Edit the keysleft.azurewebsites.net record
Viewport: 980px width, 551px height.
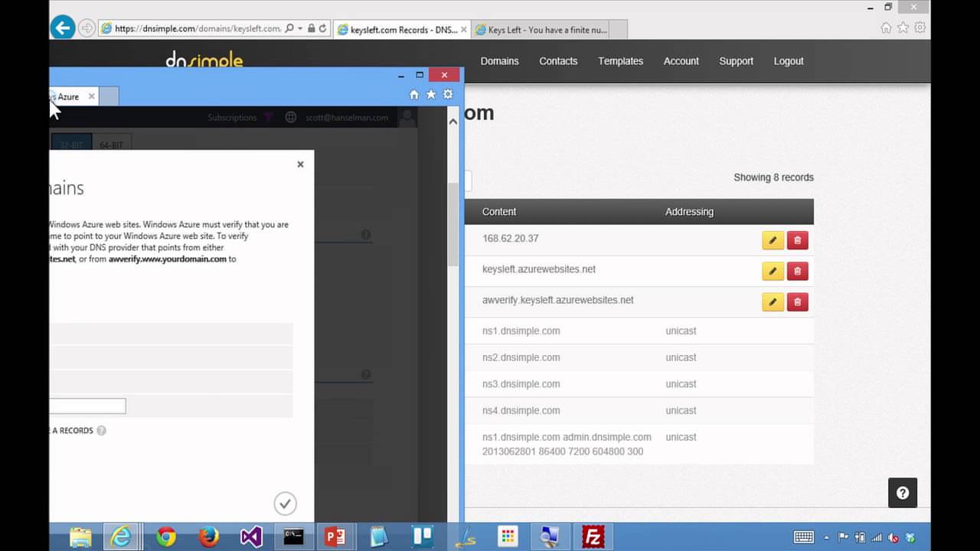click(773, 271)
